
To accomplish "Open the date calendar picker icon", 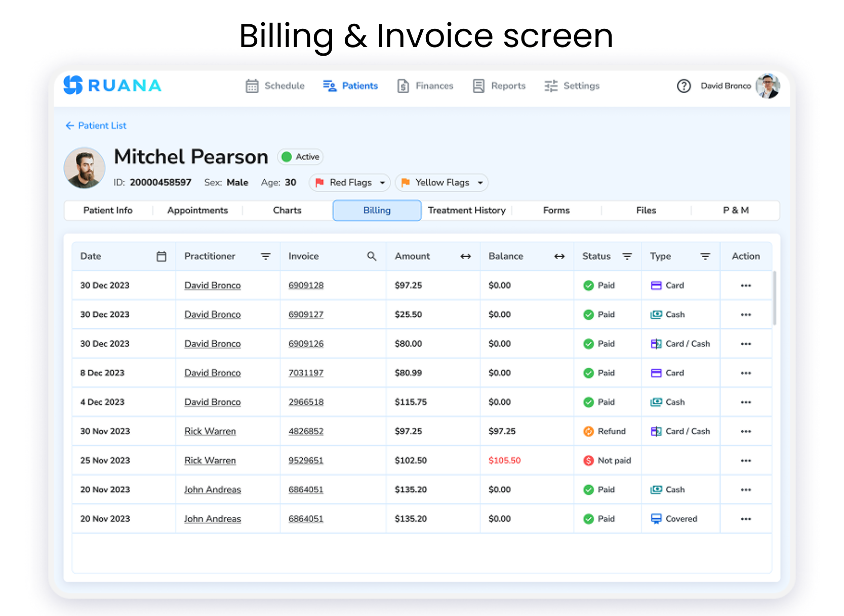I will pos(162,257).
